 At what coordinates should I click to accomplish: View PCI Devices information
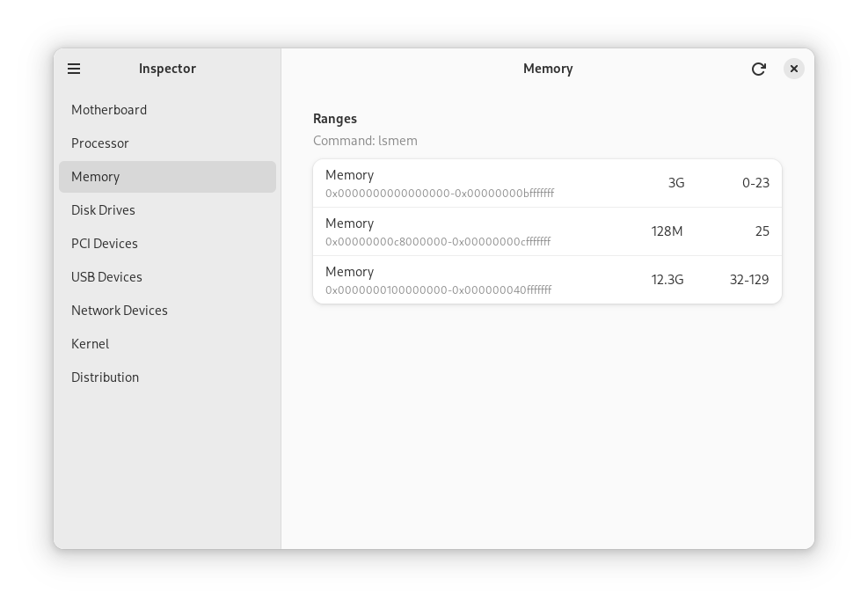[105, 244]
